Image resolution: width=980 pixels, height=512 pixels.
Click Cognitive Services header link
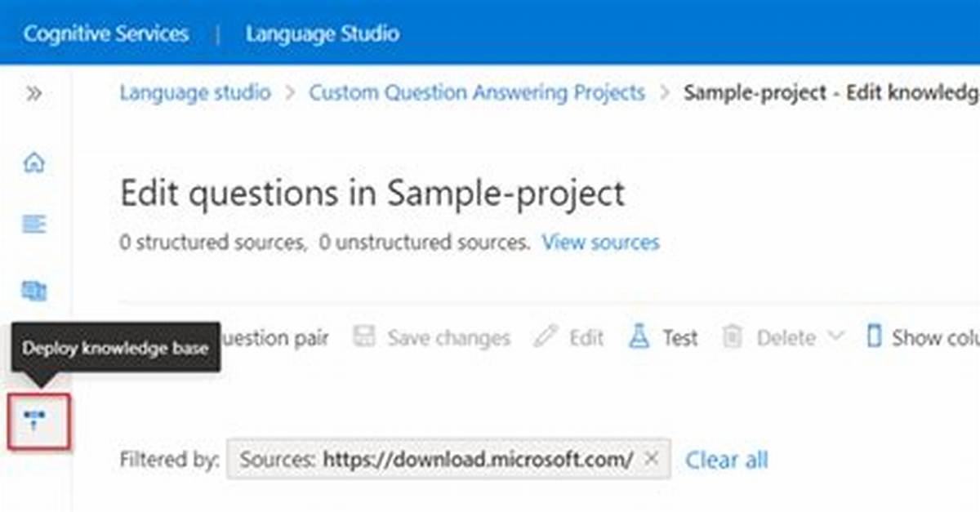(106, 33)
